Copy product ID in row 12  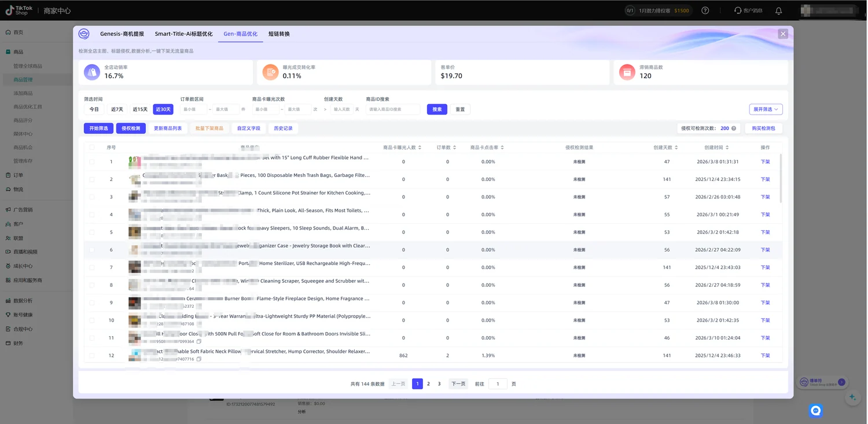[x=199, y=359]
